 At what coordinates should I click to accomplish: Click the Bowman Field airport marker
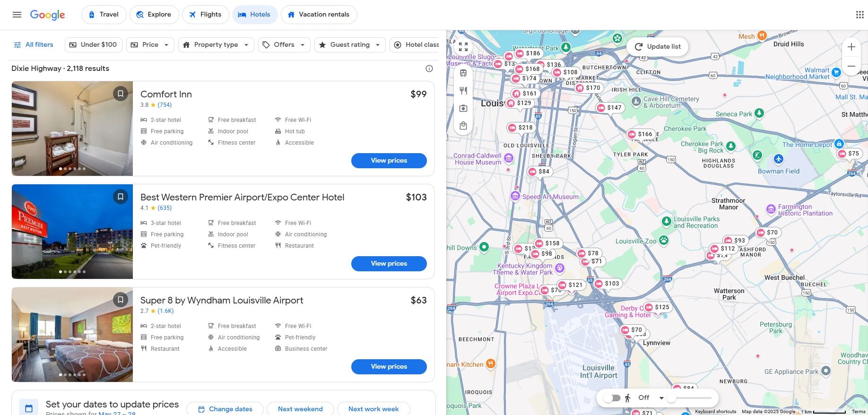click(x=778, y=159)
